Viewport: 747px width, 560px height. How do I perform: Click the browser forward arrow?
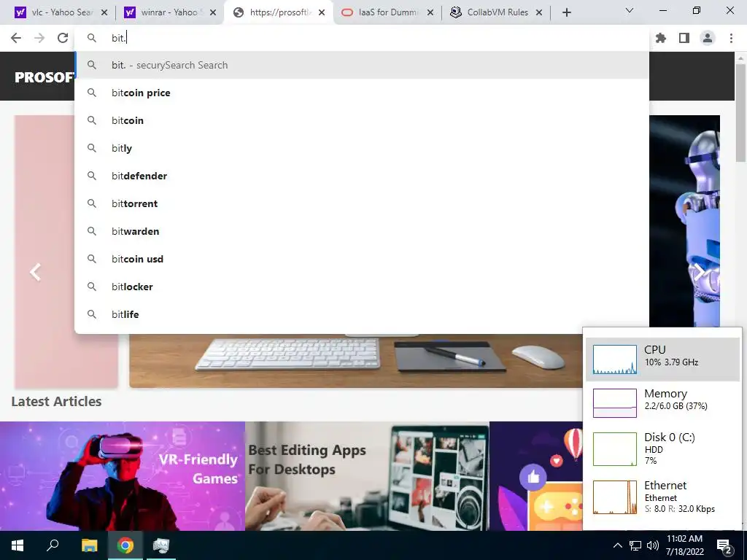[x=39, y=38]
